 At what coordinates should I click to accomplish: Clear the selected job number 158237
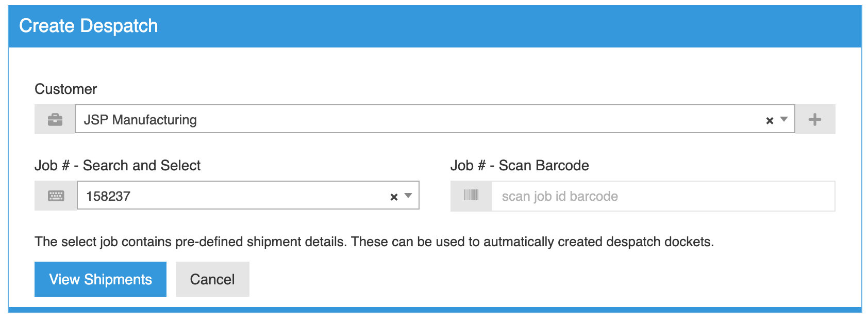click(x=394, y=197)
